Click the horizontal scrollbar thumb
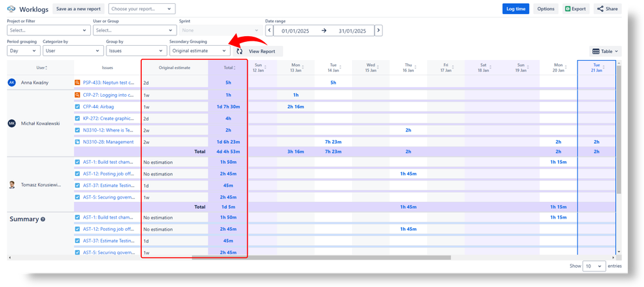The width and height of the screenshot is (644, 287). (x=321, y=257)
